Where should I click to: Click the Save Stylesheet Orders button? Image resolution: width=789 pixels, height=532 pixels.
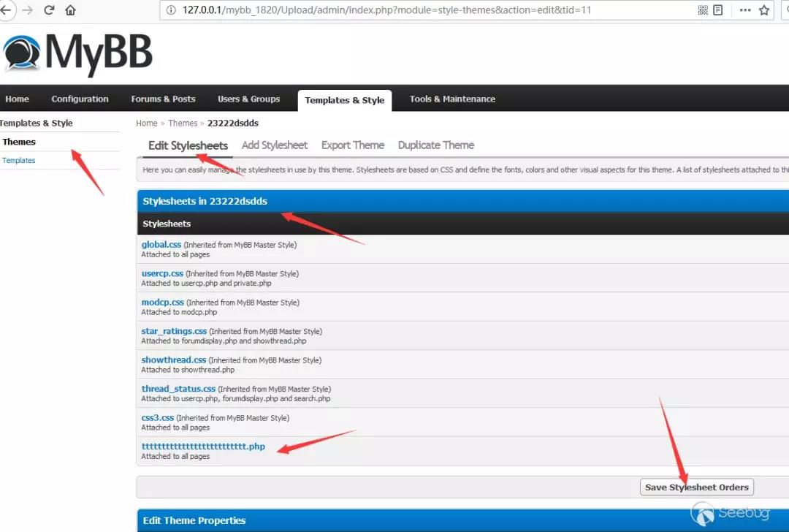click(696, 487)
